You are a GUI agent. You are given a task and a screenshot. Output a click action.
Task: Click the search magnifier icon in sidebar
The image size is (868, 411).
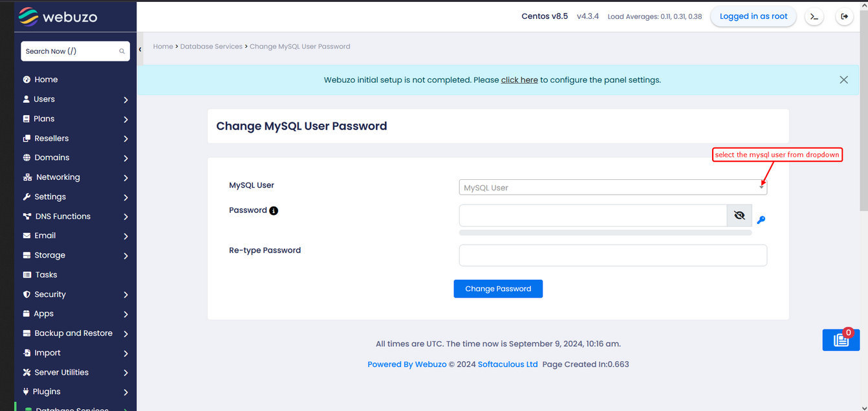click(x=122, y=51)
